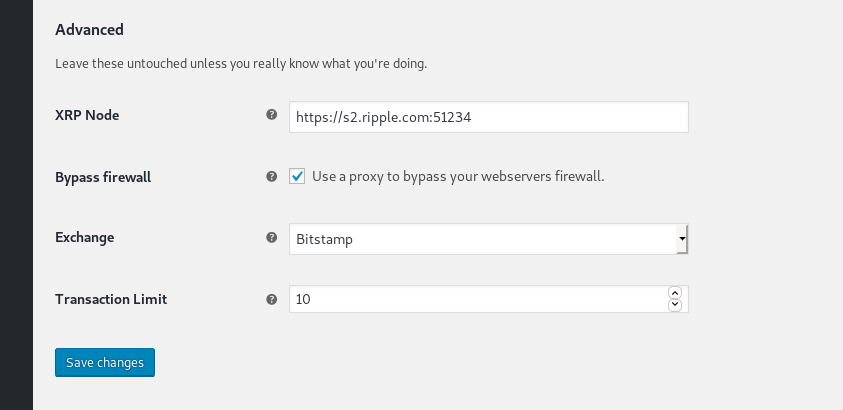
Task: Focus the XRP Node URL field
Action: [488, 117]
